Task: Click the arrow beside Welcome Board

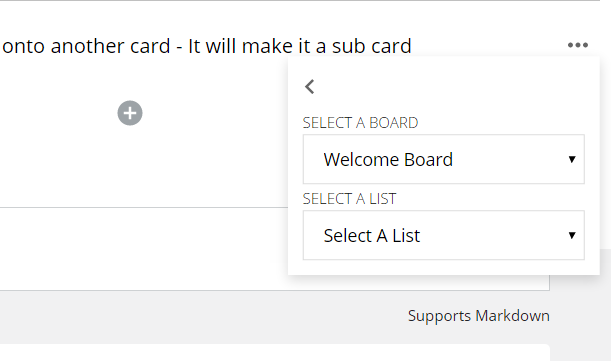Action: pyautogui.click(x=572, y=159)
